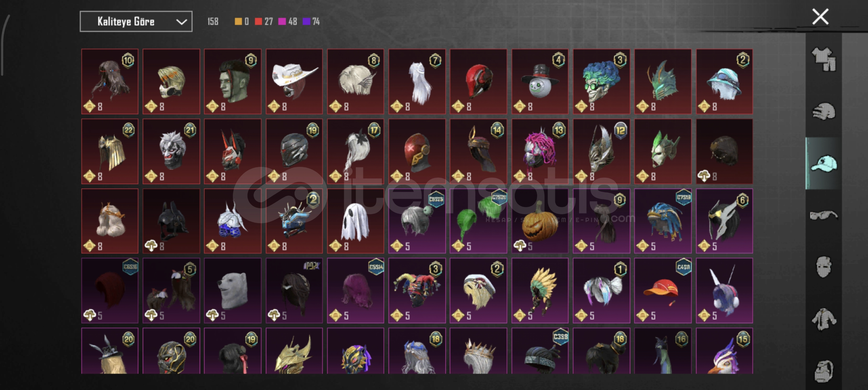The image size is (868, 390).
Task: Choose the jack-o-lantern pumpkin head item
Action: coord(540,221)
